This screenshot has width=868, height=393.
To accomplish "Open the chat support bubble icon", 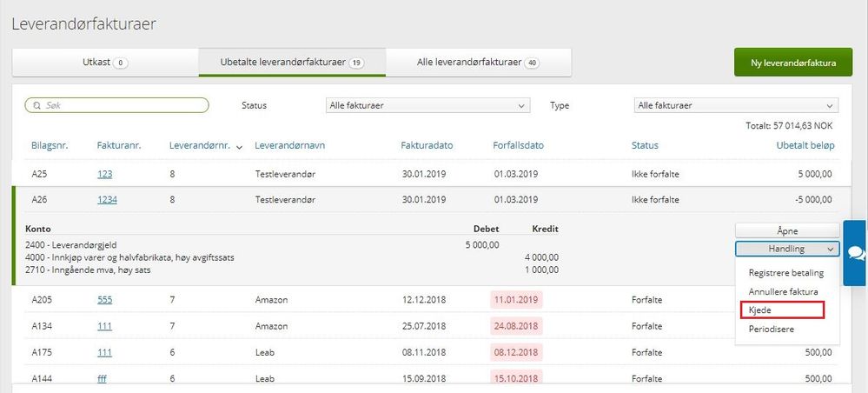I will pos(855,252).
